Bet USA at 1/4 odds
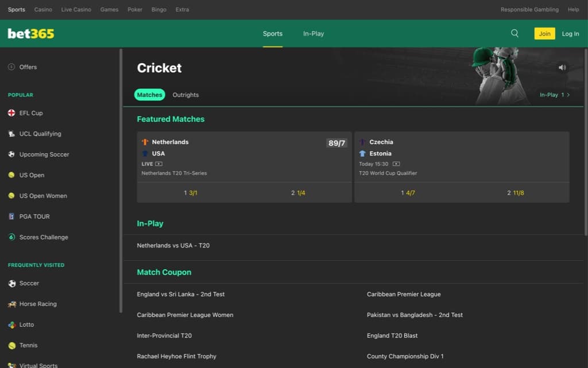The height and width of the screenshot is (368, 588). (x=298, y=193)
